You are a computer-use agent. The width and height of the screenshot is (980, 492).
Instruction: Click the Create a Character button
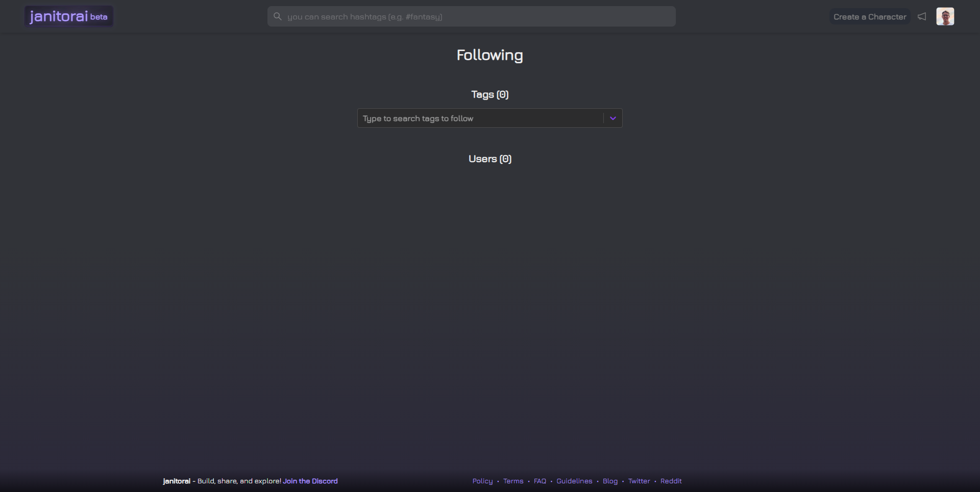[870, 17]
